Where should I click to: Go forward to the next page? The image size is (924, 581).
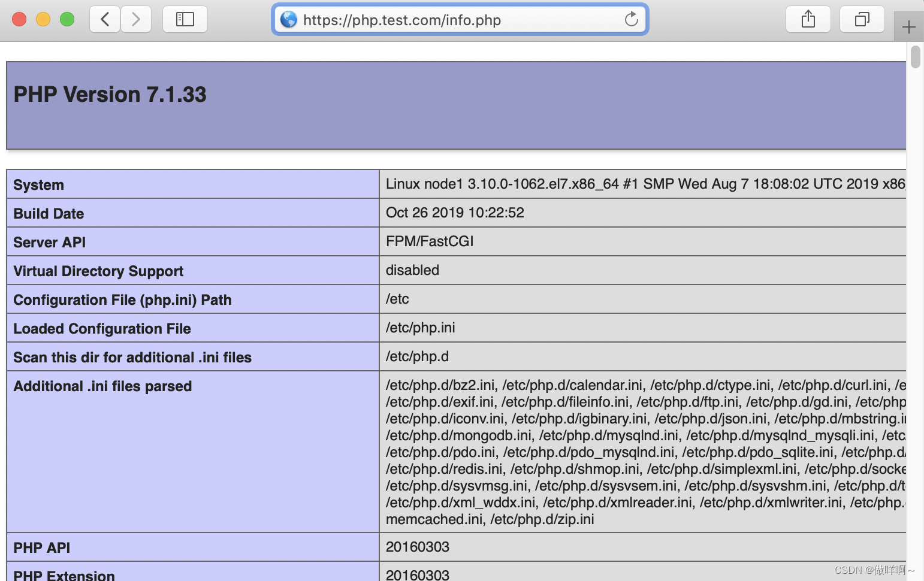point(136,19)
